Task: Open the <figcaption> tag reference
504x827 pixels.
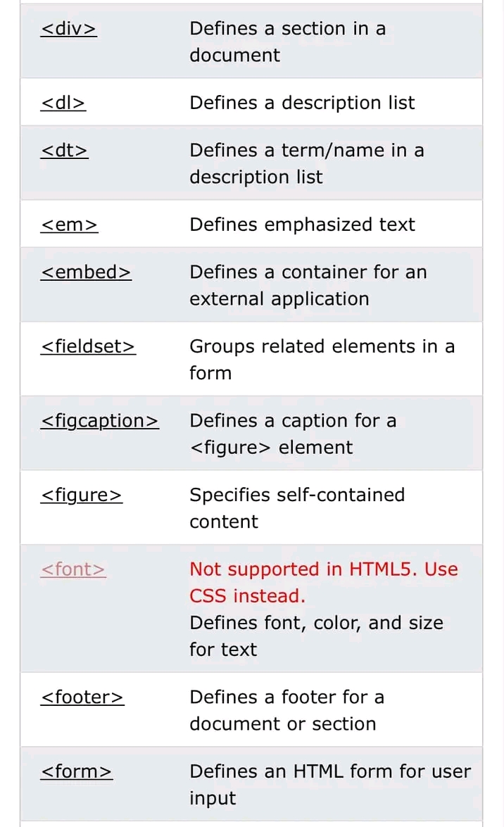Action: pyautogui.click(x=100, y=421)
